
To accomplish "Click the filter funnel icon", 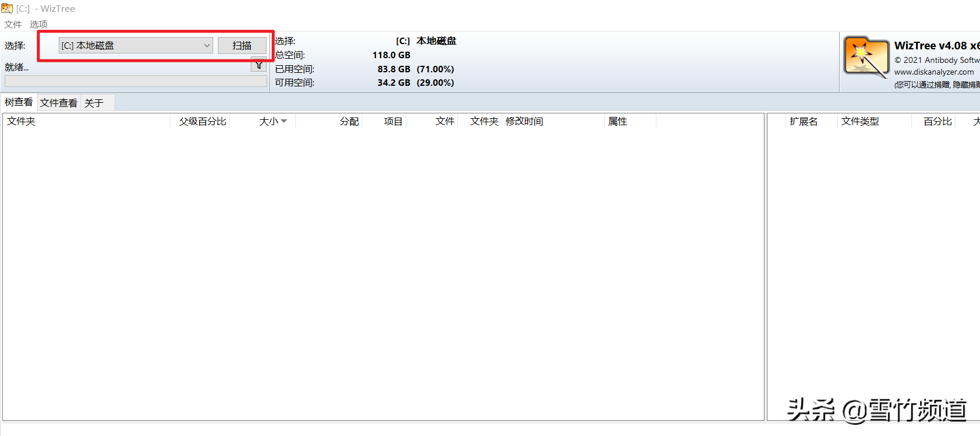I will pos(259,65).
